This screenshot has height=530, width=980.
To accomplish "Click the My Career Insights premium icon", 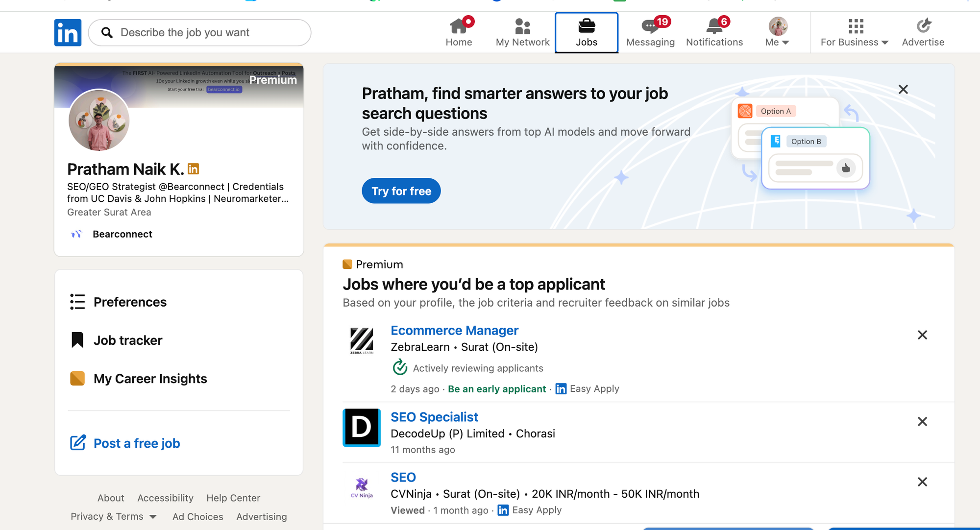I will [x=77, y=378].
